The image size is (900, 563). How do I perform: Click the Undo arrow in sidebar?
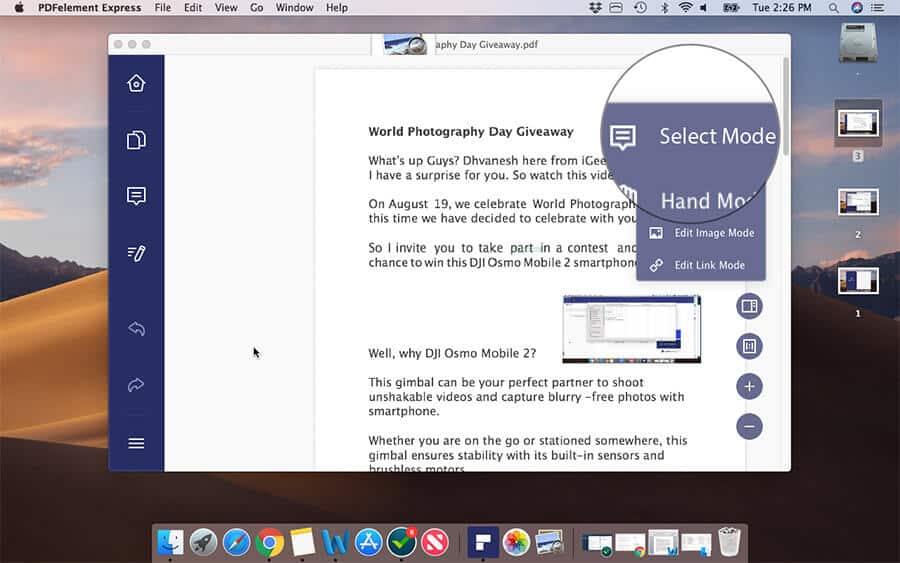[136, 329]
